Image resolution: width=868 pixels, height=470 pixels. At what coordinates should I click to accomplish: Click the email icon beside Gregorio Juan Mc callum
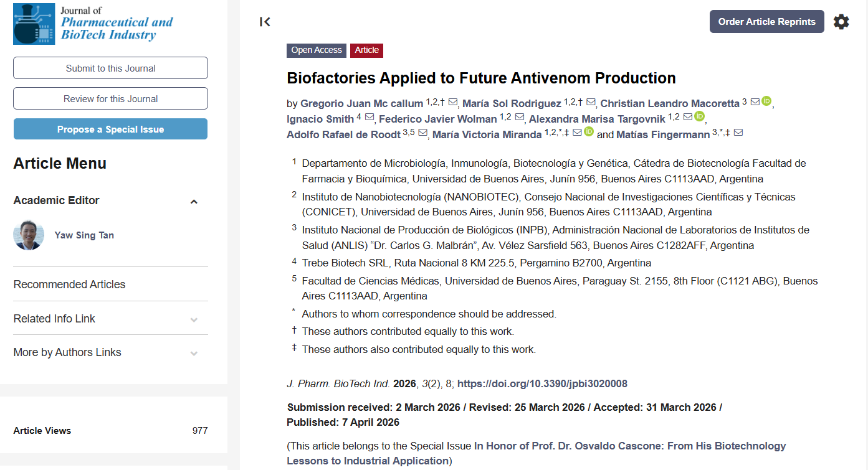(453, 102)
